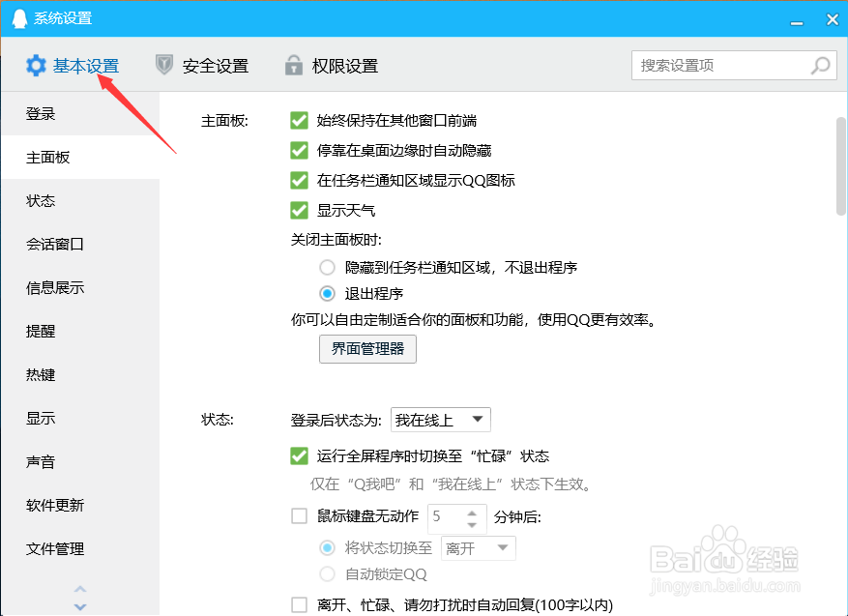
Task: Toggle 运行全屏程序时切换至"忙碌"状态 checkbox
Action: coord(299,455)
